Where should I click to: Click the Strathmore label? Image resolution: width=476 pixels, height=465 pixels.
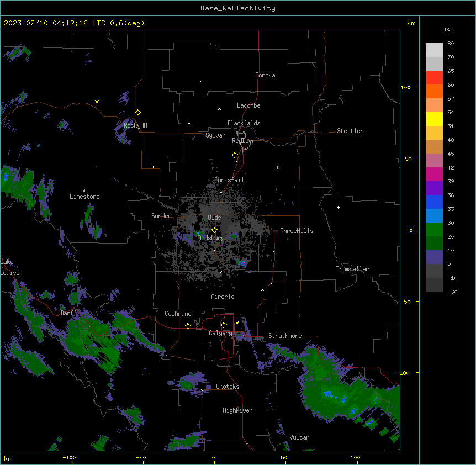click(x=285, y=336)
